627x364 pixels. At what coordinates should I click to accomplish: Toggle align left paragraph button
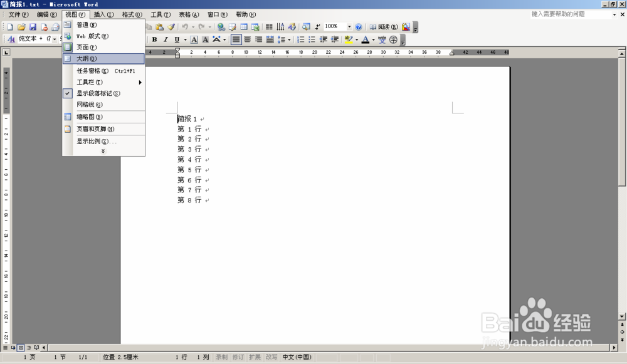click(x=236, y=39)
